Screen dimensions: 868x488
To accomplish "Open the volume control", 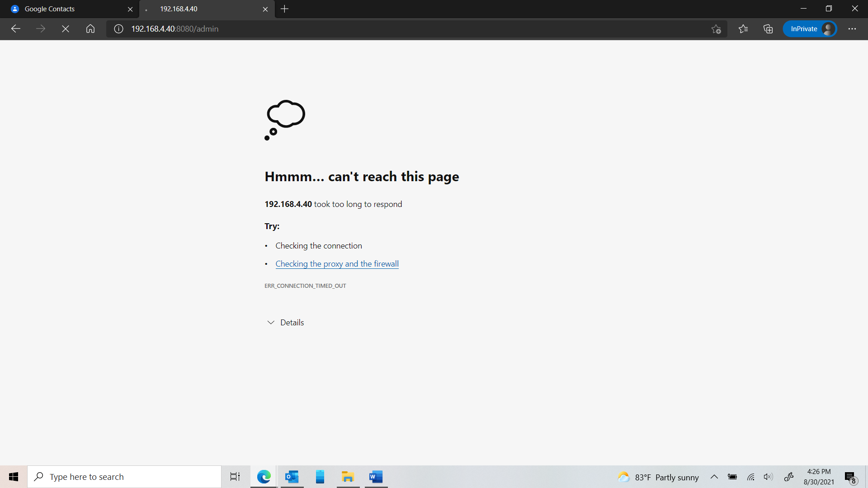I will [x=768, y=477].
